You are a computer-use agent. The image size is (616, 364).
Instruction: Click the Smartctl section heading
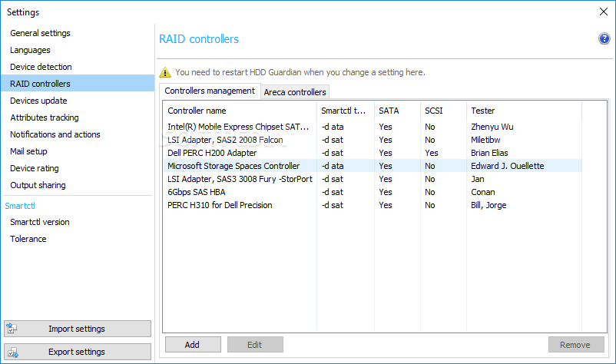point(20,206)
